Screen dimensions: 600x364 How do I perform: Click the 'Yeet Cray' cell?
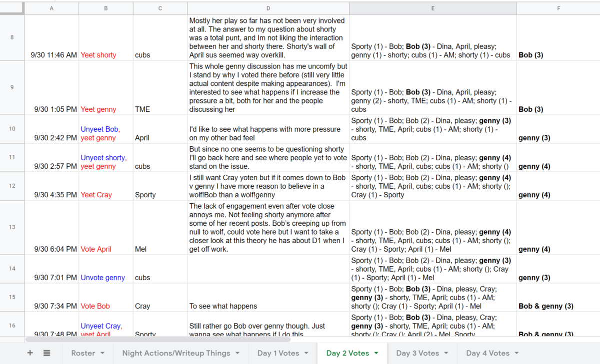106,186
